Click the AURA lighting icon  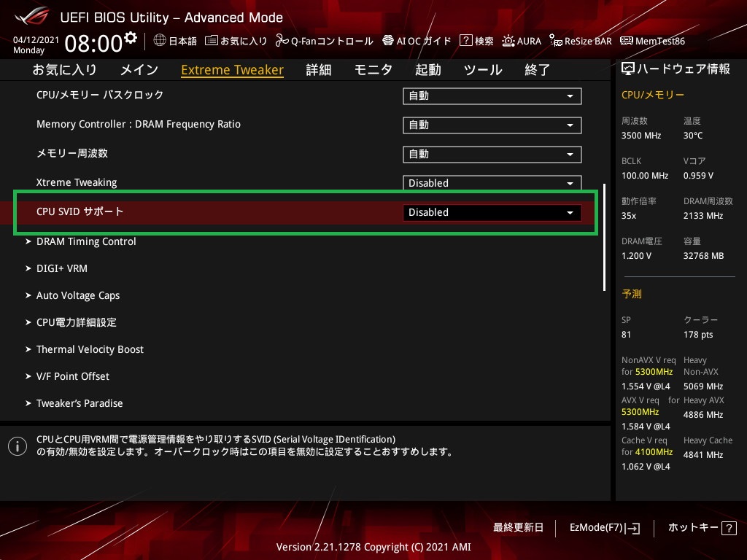point(508,41)
